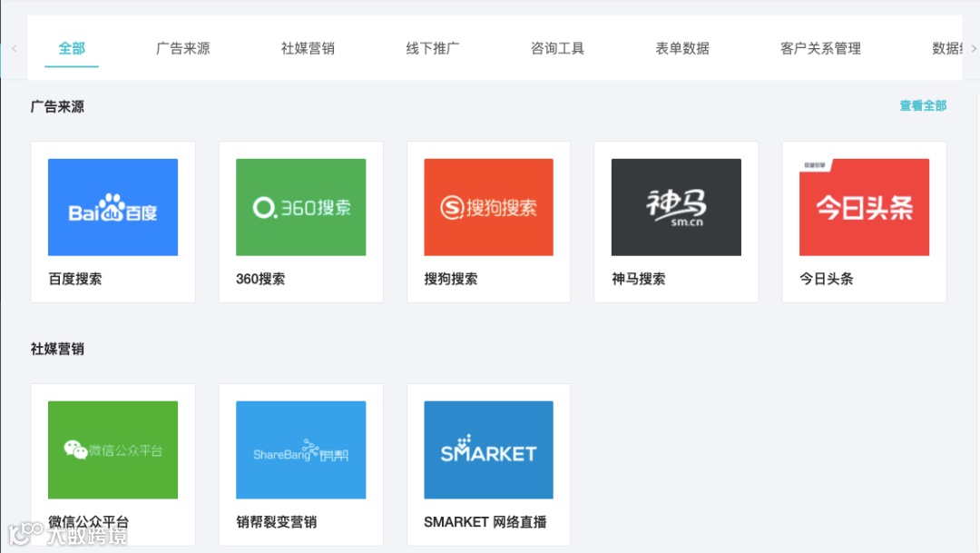Click the 今日头条 card label
Screen dimensions: 980x553
tap(827, 279)
